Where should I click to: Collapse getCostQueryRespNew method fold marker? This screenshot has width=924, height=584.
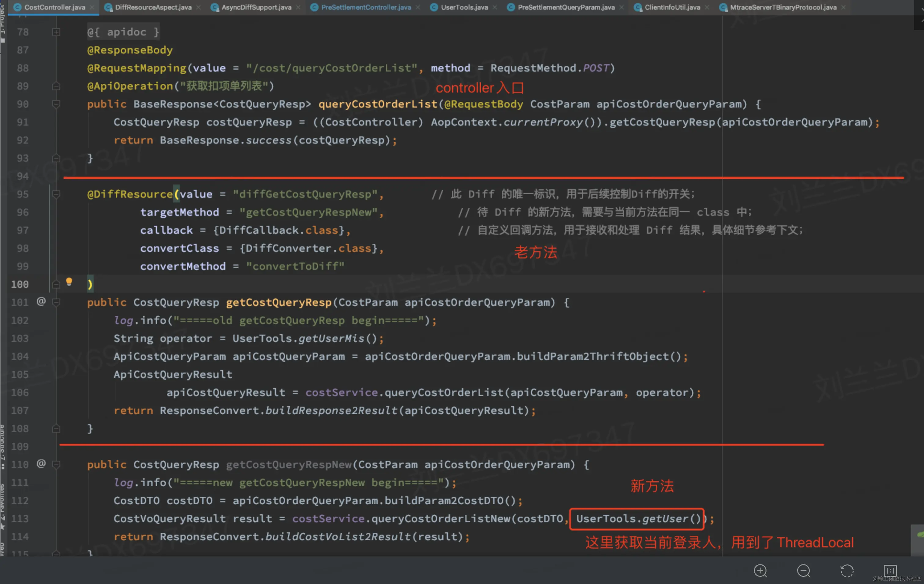(56, 464)
